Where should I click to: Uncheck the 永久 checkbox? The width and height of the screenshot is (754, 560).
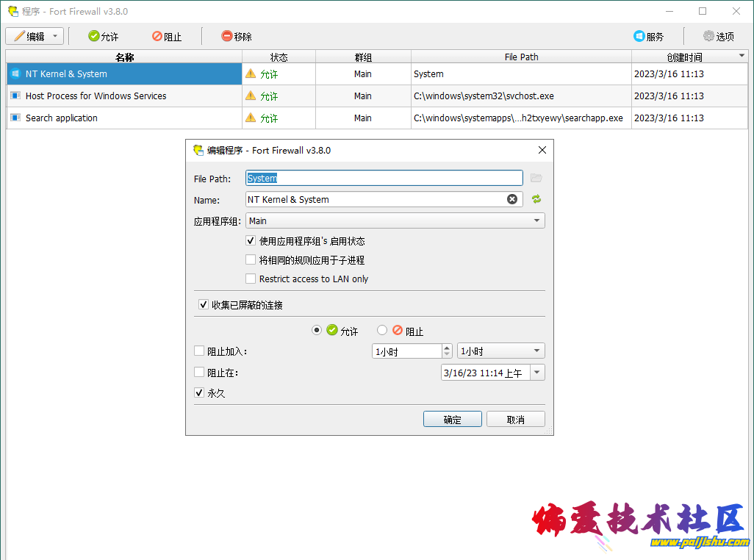[x=199, y=393]
